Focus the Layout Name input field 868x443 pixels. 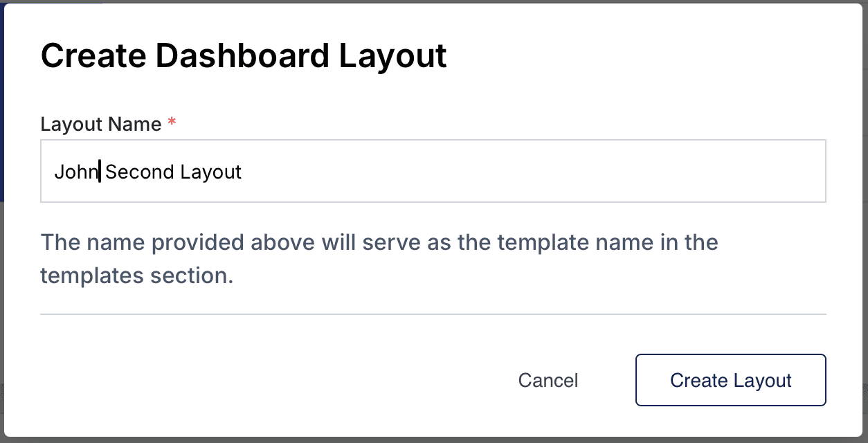433,172
